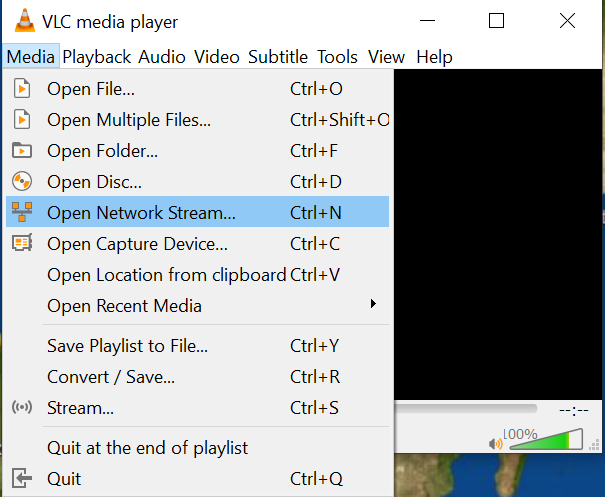This screenshot has height=497, width=605.
Task: Open the Help menu
Action: click(x=434, y=57)
